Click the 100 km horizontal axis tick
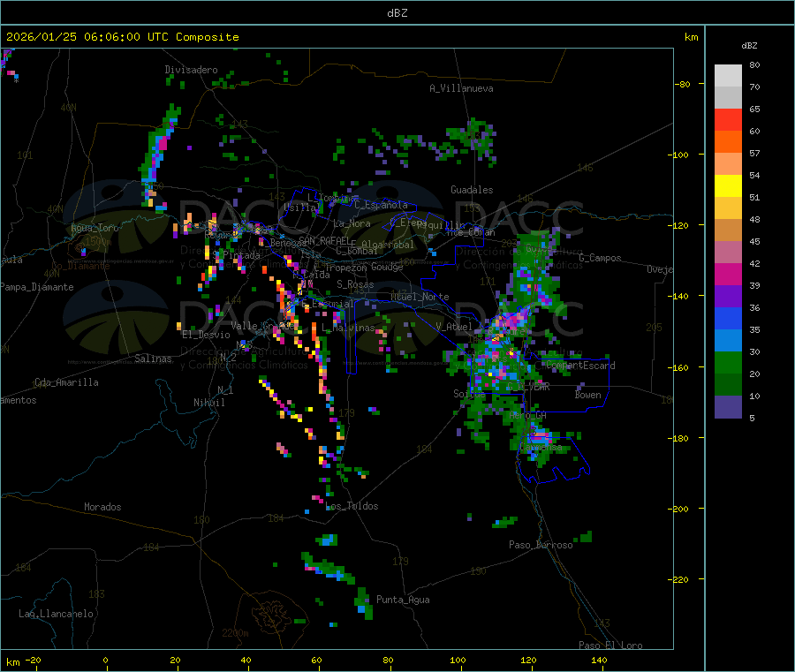Viewport: 795px width, 672px height. (458, 660)
